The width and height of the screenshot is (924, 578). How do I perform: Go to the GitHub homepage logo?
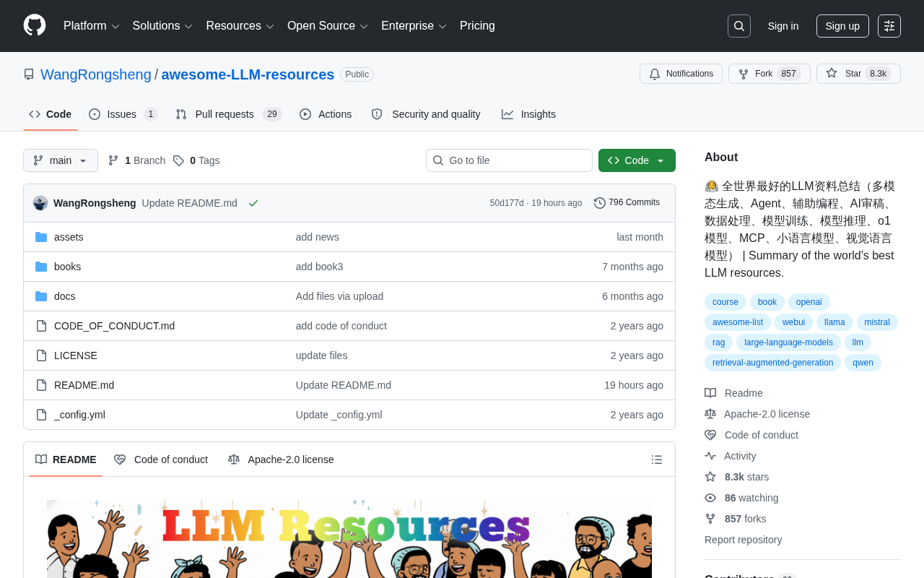coord(35,25)
